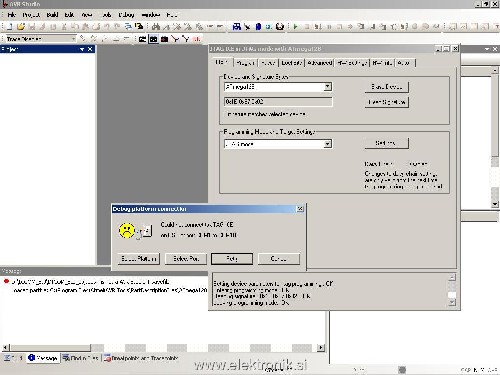
Task: Open the Build menu
Action: click(x=52, y=15)
